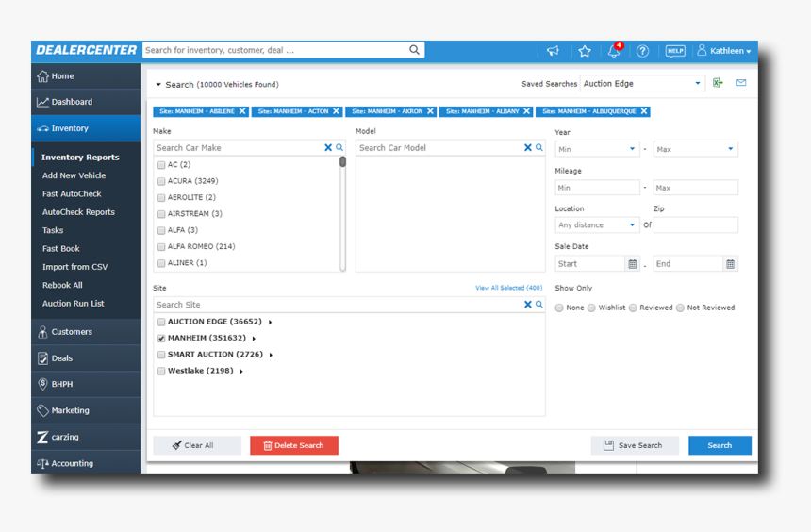
Task: Select the Reviewed radio button
Action: (633, 308)
